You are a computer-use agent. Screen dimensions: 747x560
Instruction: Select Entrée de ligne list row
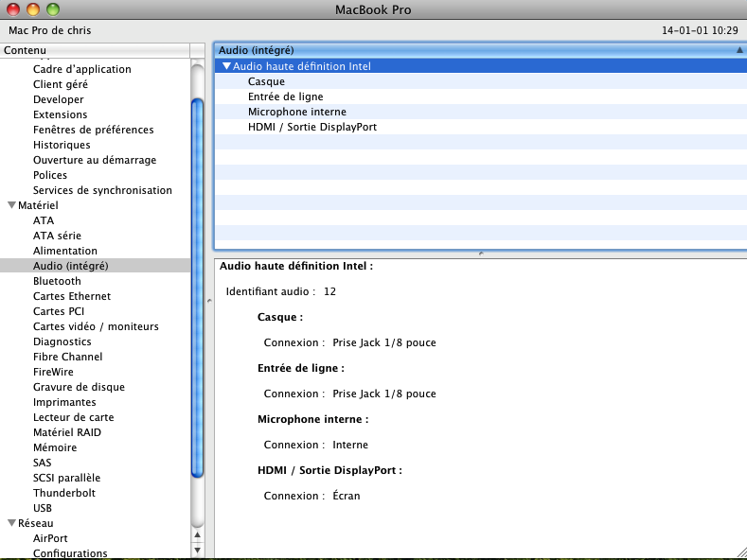(481, 96)
